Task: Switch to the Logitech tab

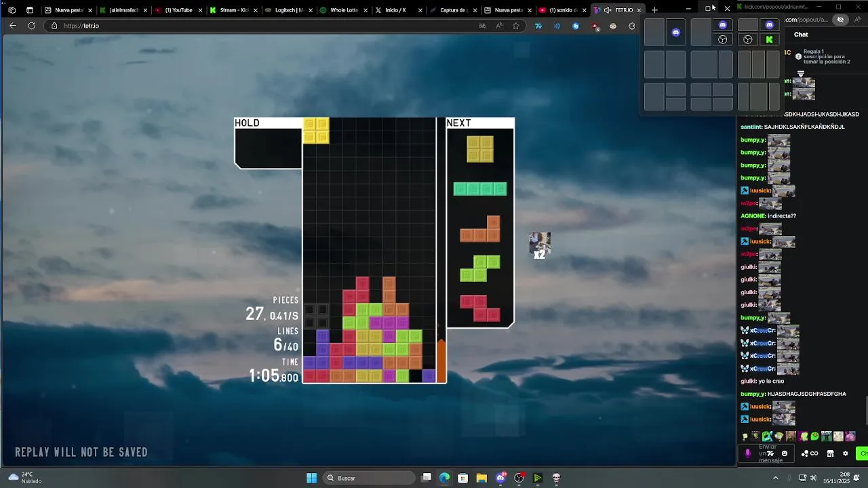Action: [288, 10]
